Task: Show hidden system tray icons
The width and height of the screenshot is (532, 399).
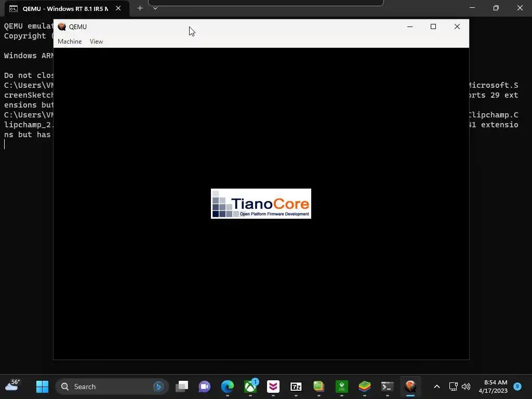Action: [437, 387]
